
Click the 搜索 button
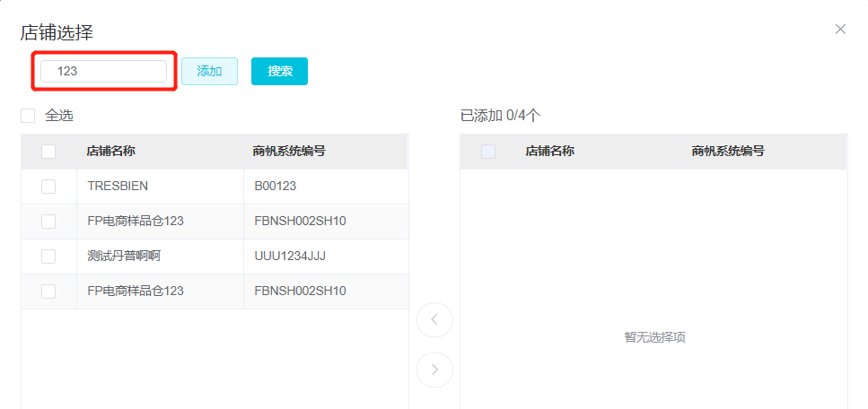[x=279, y=71]
